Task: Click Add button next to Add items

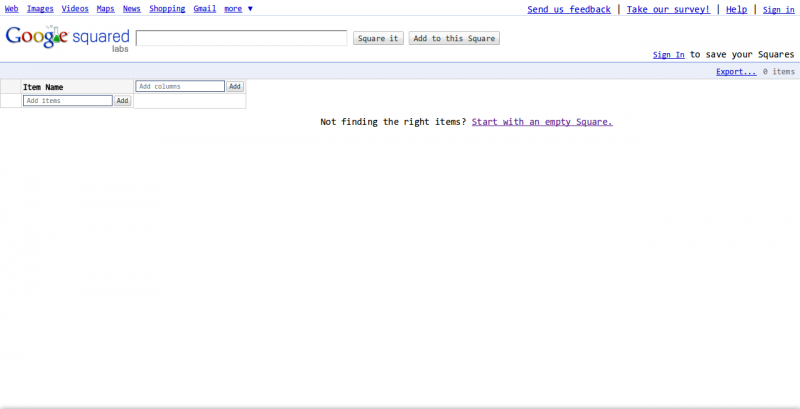Action: coord(122,100)
